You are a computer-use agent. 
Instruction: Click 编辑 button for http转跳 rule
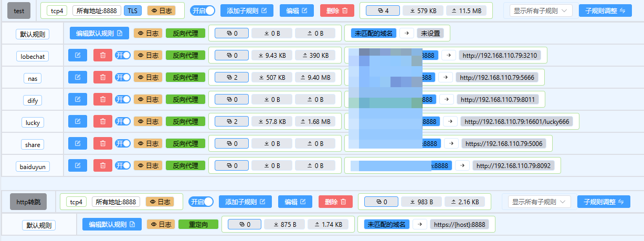click(295, 202)
